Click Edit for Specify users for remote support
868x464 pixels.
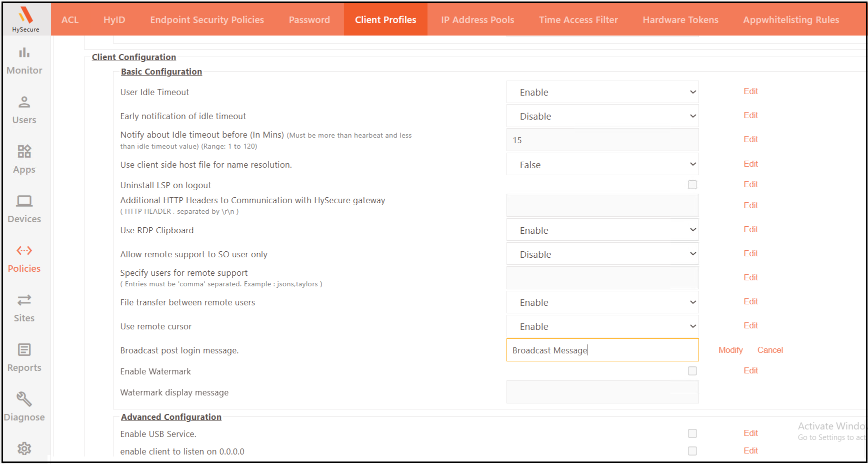click(750, 277)
